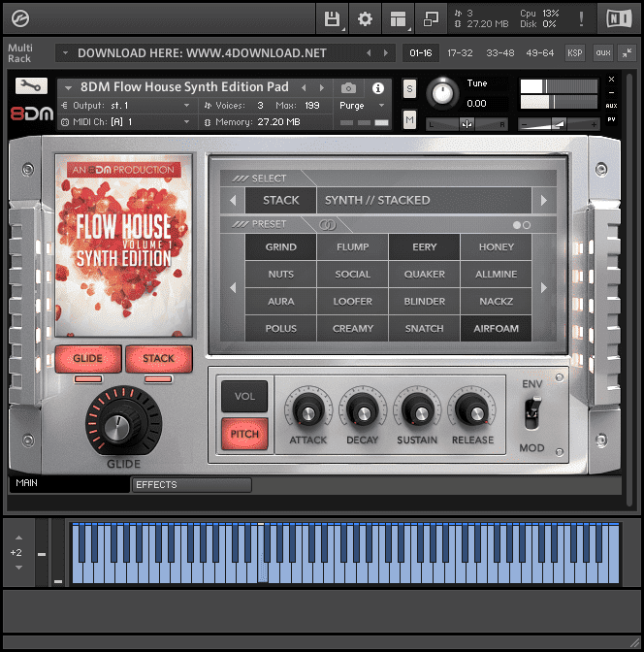Screen dimensions: 644x652
Task: Click the large GLIDE knob
Action: tap(123, 421)
